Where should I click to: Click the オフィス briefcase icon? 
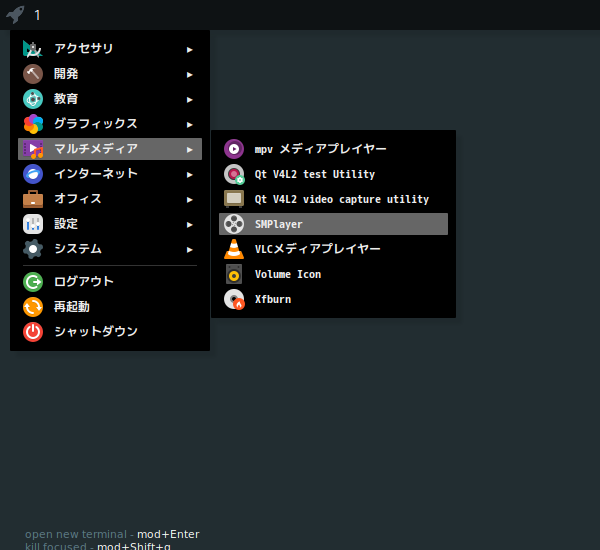click(33, 199)
